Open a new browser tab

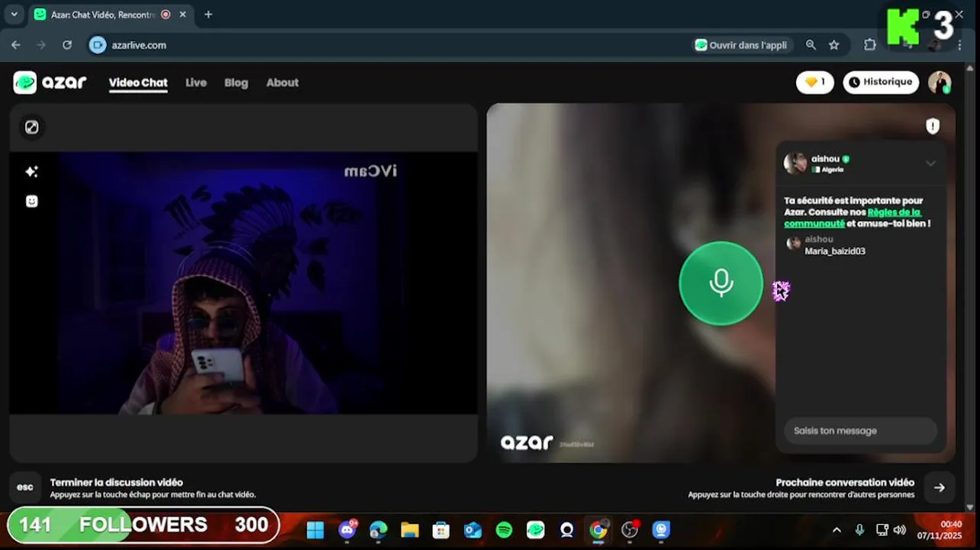208,15
